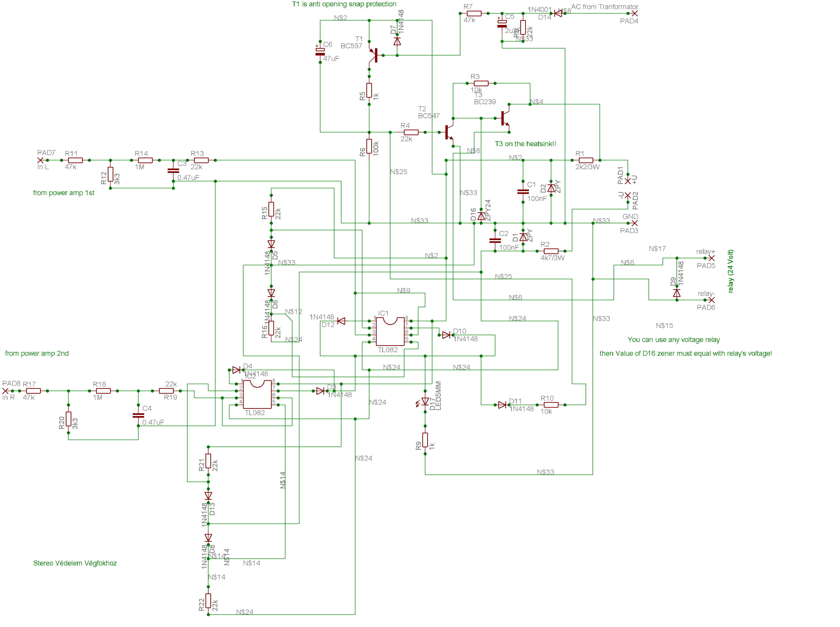Select the PAD4 AC transformer pad
Image resolution: width=840 pixels, height=627 pixels.
pos(635,14)
